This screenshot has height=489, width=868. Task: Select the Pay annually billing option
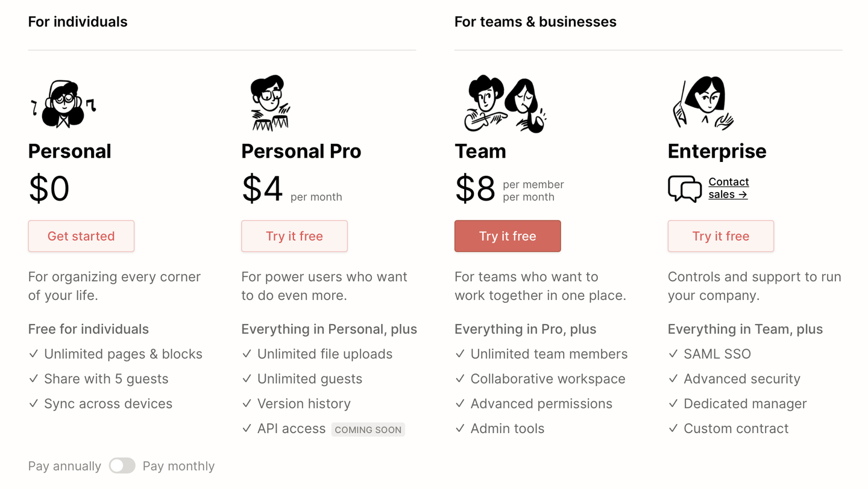(x=64, y=466)
